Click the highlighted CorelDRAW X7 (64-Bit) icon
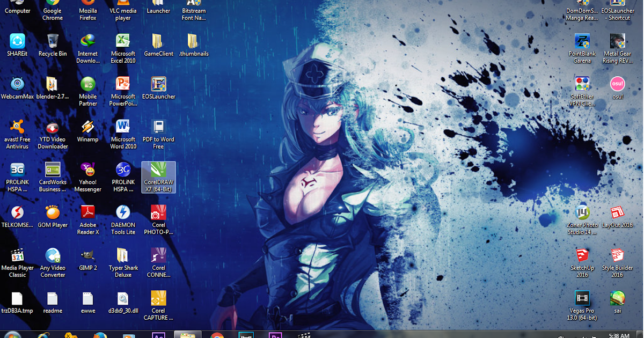The height and width of the screenshot is (338, 644). coord(158,177)
